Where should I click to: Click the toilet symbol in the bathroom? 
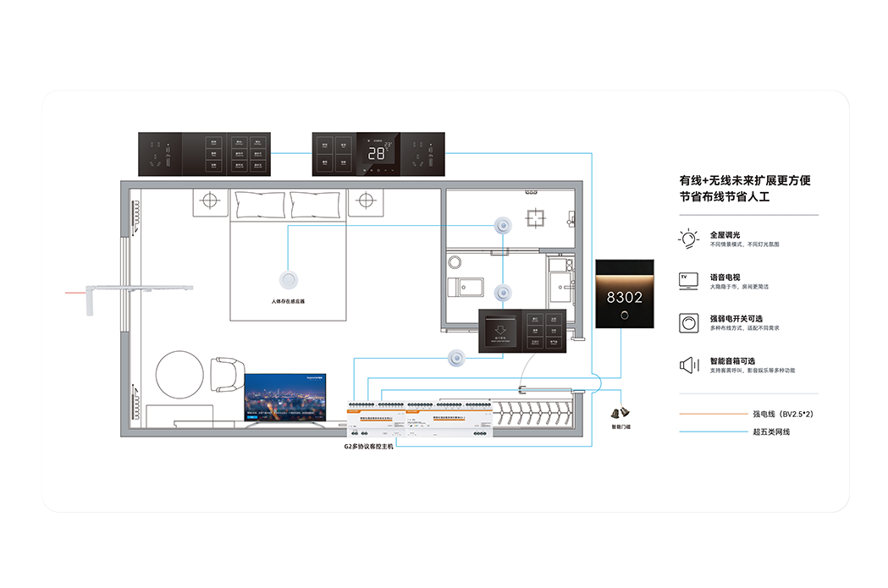click(465, 287)
